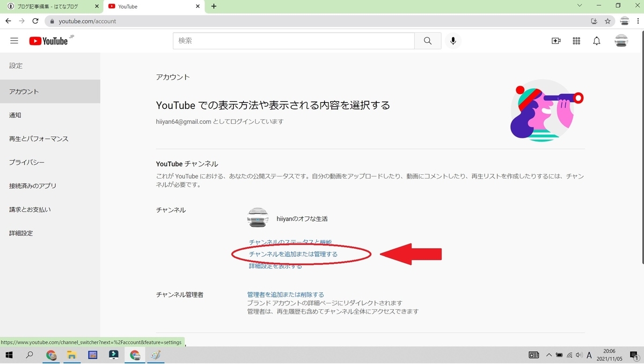Screen dimensions: 644x364
Task: Open Windows action center notification icon
Action: [x=634, y=355]
